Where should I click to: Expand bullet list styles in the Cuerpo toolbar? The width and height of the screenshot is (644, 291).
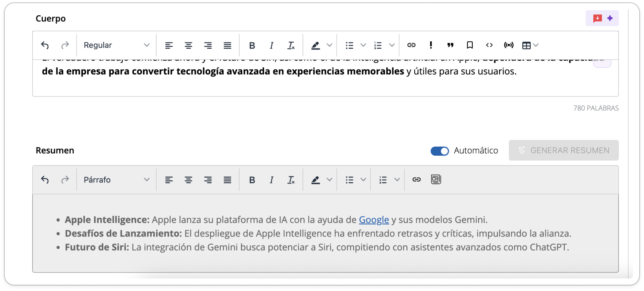[x=363, y=45]
